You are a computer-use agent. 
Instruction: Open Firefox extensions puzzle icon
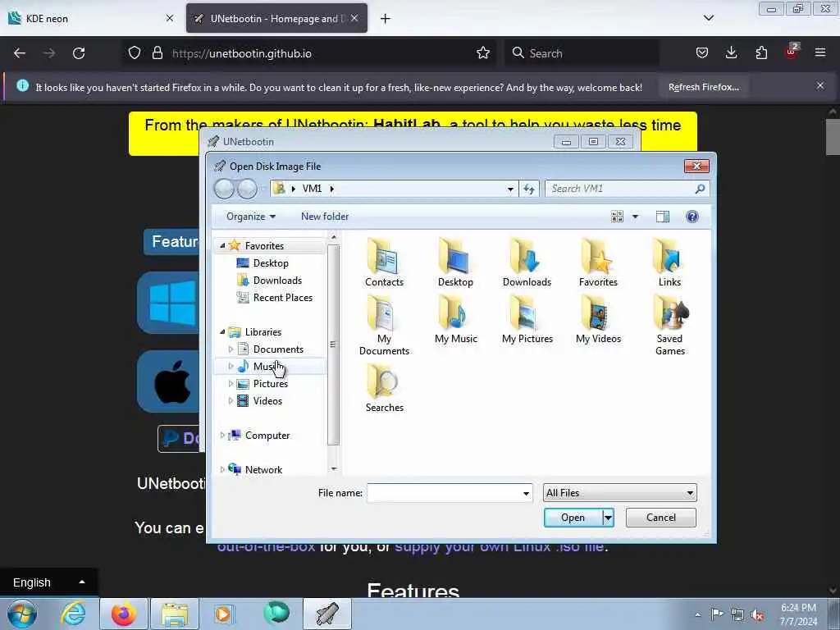coord(761,53)
